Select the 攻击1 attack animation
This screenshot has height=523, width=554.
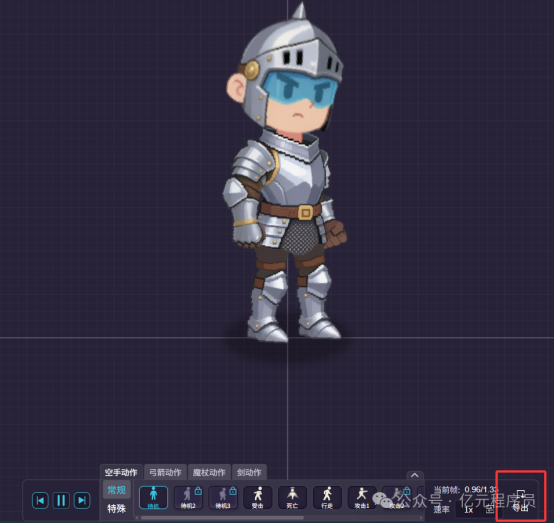362,498
